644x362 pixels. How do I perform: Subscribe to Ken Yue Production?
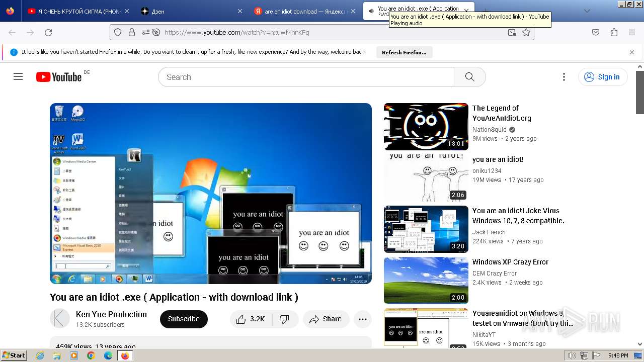[x=184, y=319]
